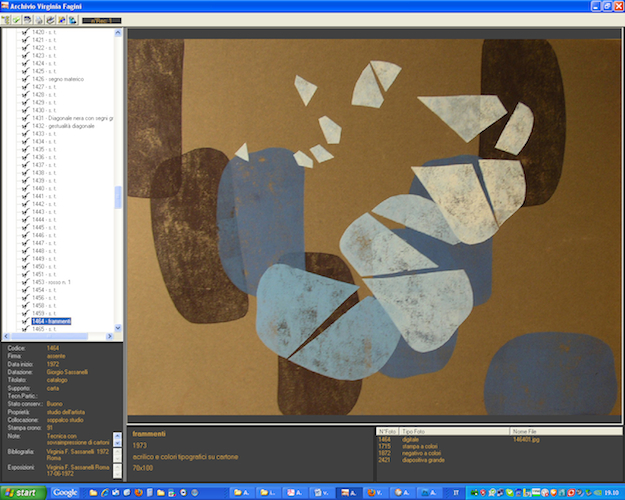The width and height of the screenshot is (625, 500).
Task: Click tree list horizontal scroll-left arrow
Action: 6,337
